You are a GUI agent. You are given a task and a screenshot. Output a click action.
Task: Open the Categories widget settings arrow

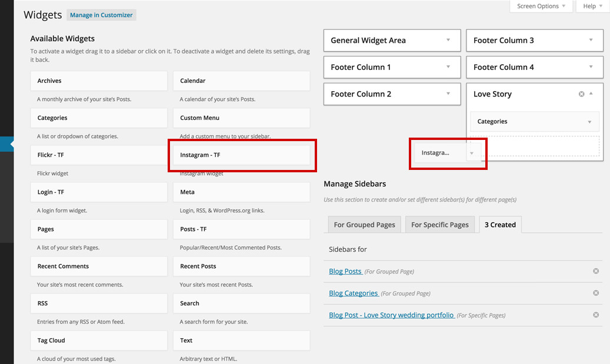[x=589, y=122]
